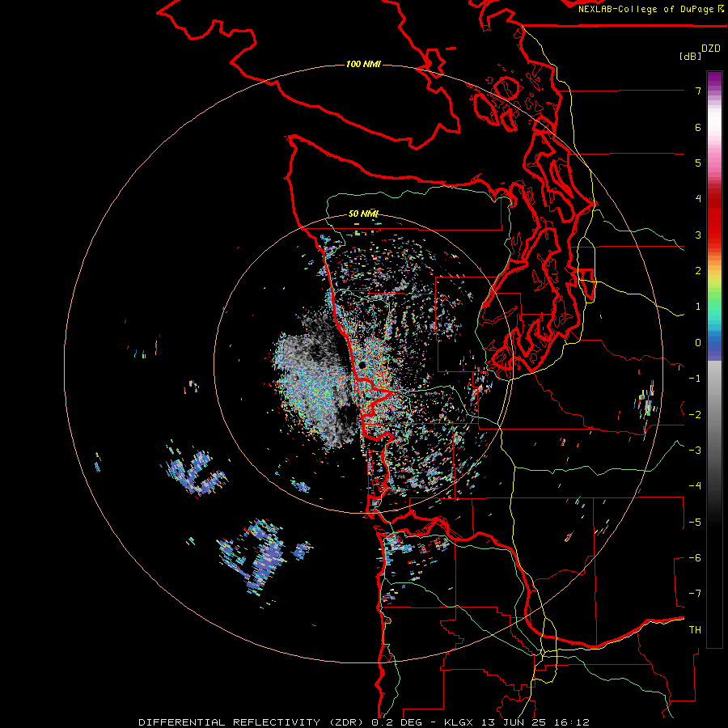Click the 3 dB tick label on scale
This screenshot has height=728, width=728.
tap(698, 235)
